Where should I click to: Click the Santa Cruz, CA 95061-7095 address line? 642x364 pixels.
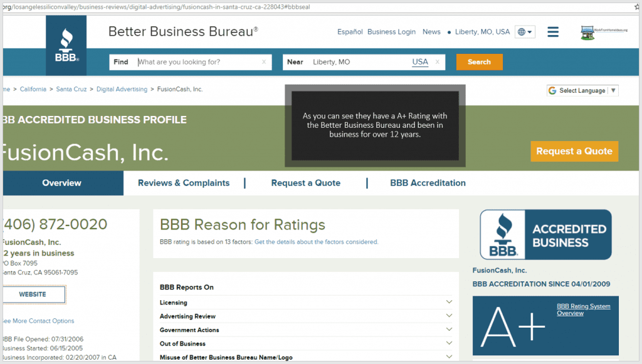click(x=40, y=273)
